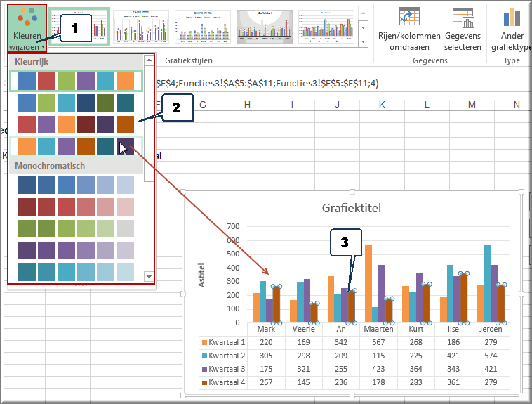532x404 pixels.
Task: Open the Kleuren wijzigen dropdown
Action: pos(27,28)
